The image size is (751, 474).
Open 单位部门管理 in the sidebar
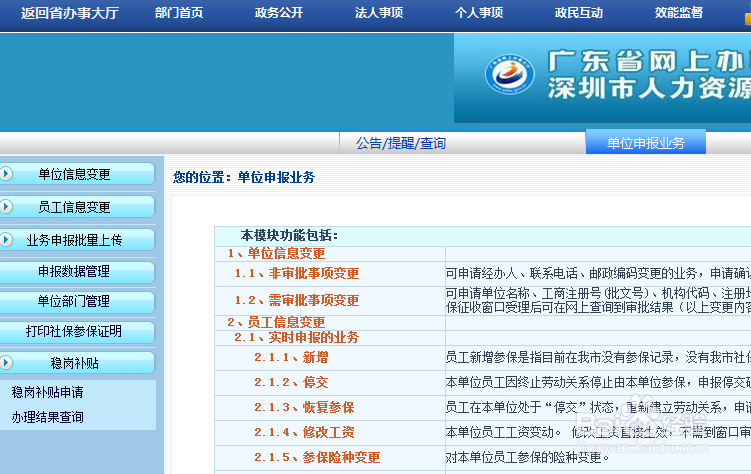(77, 301)
